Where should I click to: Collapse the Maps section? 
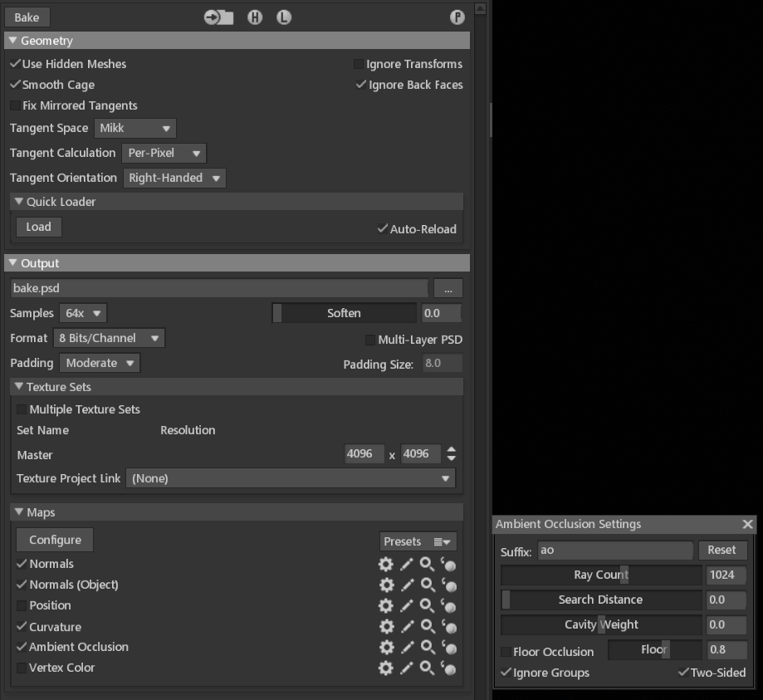19,512
